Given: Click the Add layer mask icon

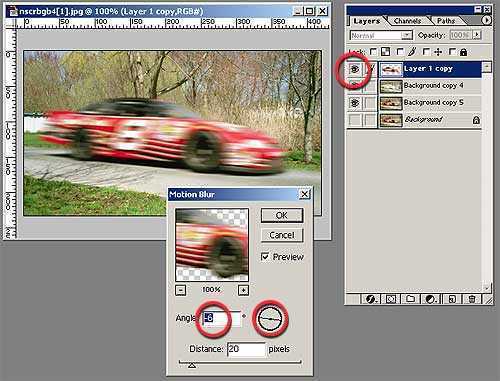Looking at the screenshot, I should point(391,299).
